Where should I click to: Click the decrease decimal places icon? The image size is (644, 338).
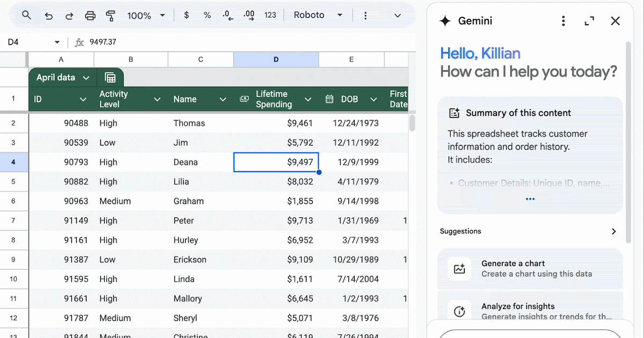228,16
